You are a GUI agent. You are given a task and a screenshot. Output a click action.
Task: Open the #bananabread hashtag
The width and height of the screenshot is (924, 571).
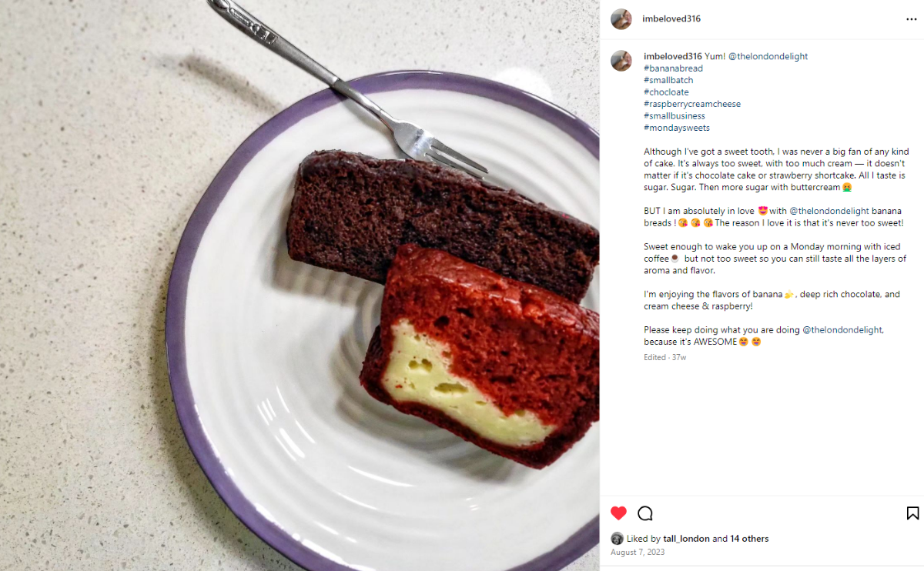(x=673, y=68)
